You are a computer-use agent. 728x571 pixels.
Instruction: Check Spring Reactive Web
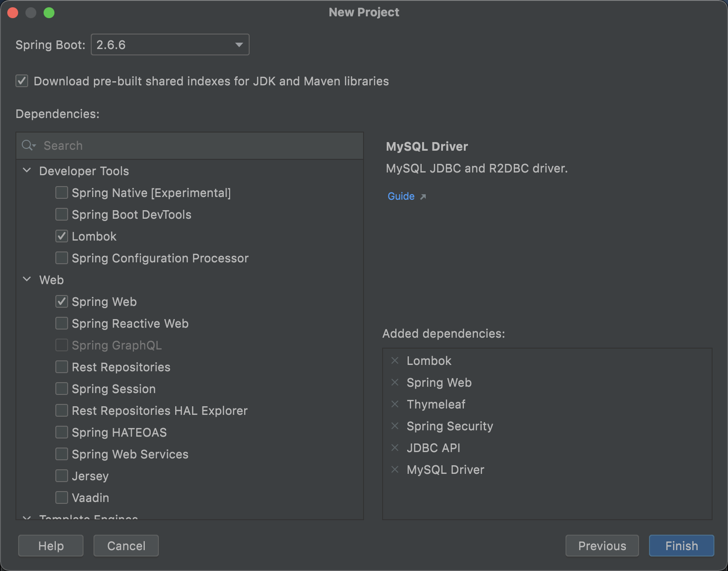pos(62,323)
